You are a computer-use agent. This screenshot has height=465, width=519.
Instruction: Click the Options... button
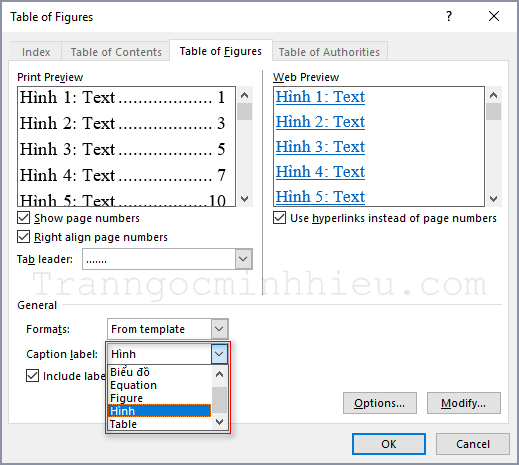[x=380, y=403]
